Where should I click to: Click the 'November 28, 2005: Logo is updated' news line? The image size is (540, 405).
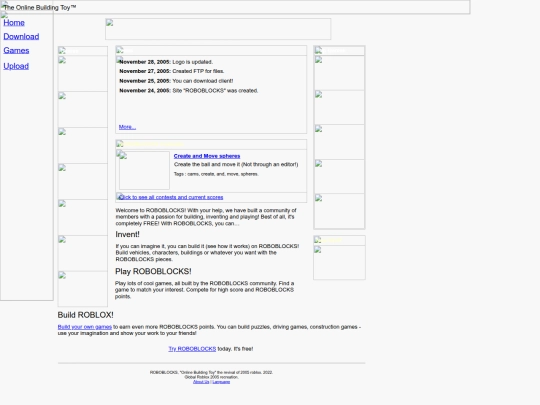pos(166,62)
